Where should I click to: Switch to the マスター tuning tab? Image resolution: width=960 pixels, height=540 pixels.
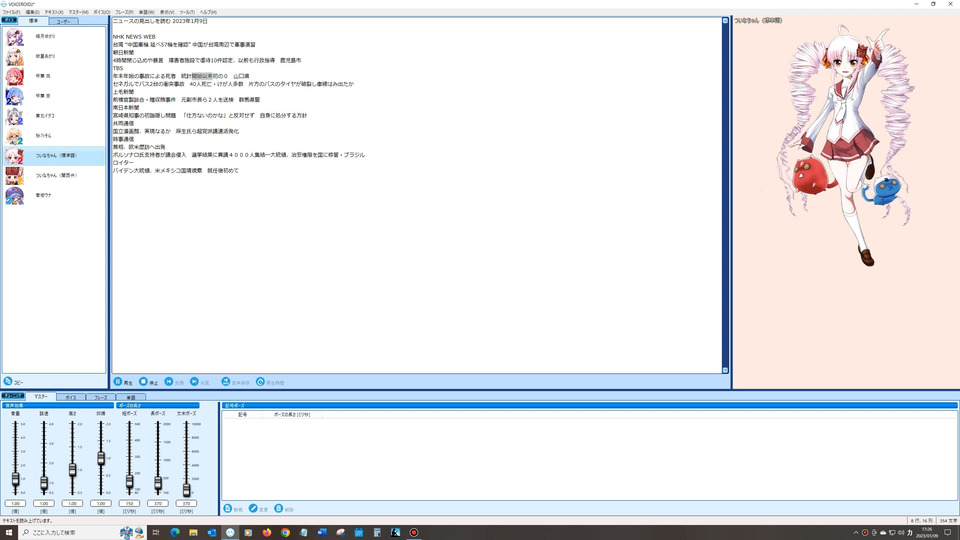coord(40,397)
